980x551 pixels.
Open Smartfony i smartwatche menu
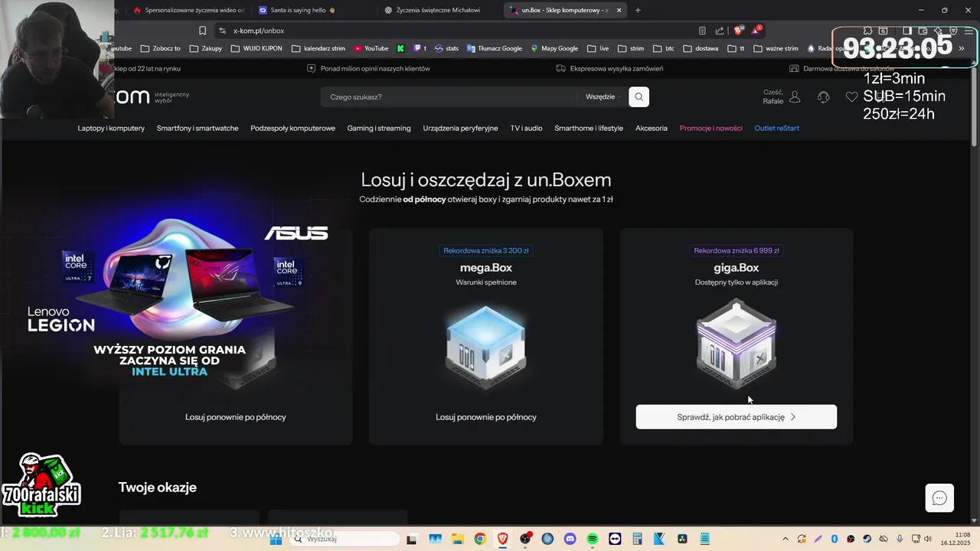point(198,128)
